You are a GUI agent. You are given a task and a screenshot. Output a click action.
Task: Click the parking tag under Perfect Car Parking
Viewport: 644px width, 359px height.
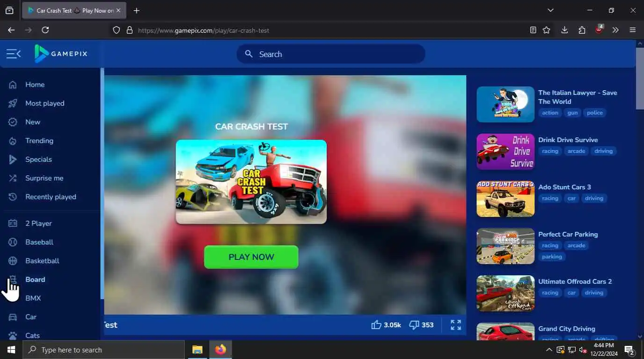click(552, 257)
